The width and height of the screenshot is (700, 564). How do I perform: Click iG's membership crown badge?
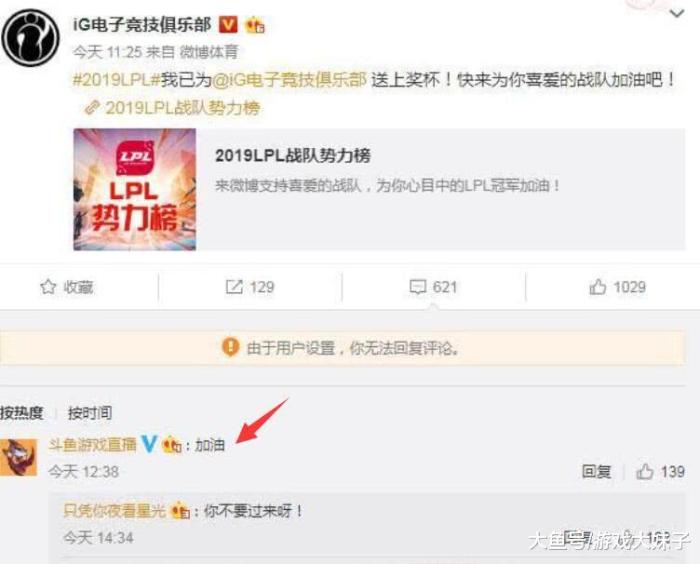click(255, 25)
